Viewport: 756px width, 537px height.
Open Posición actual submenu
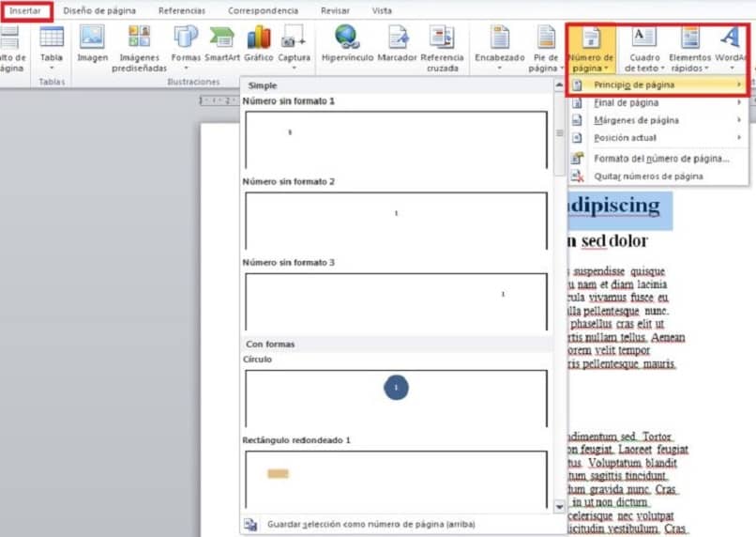(x=658, y=138)
